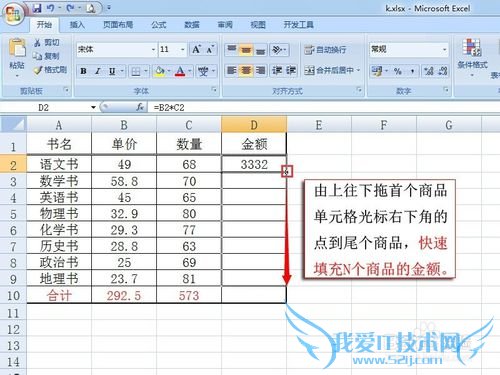Viewport: 500px width, 375px height.
Task: Apply percent style
Action: pos(398,71)
